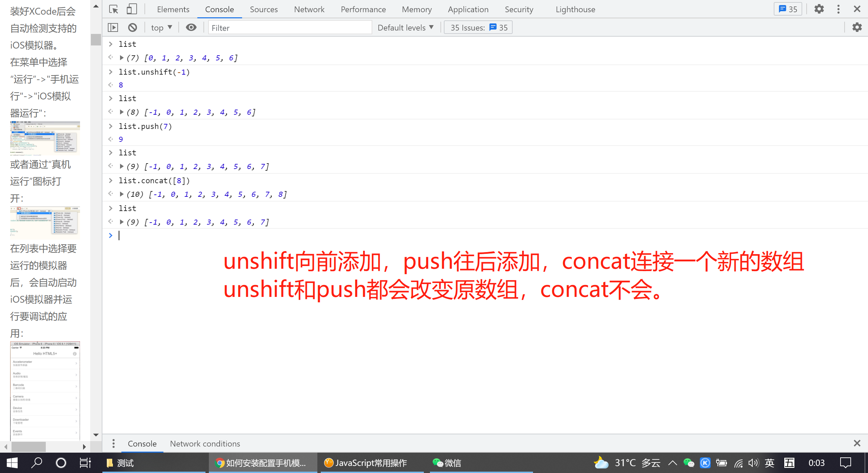Screen dimensions: 868x473
Task: Switch to the Network tab
Action: click(x=309, y=9)
